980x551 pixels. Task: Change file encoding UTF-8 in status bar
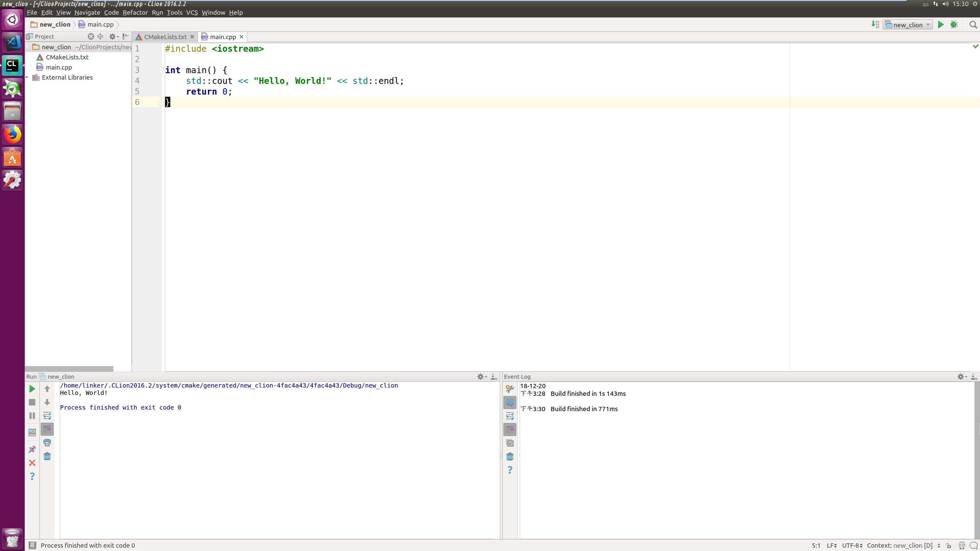[852, 545]
